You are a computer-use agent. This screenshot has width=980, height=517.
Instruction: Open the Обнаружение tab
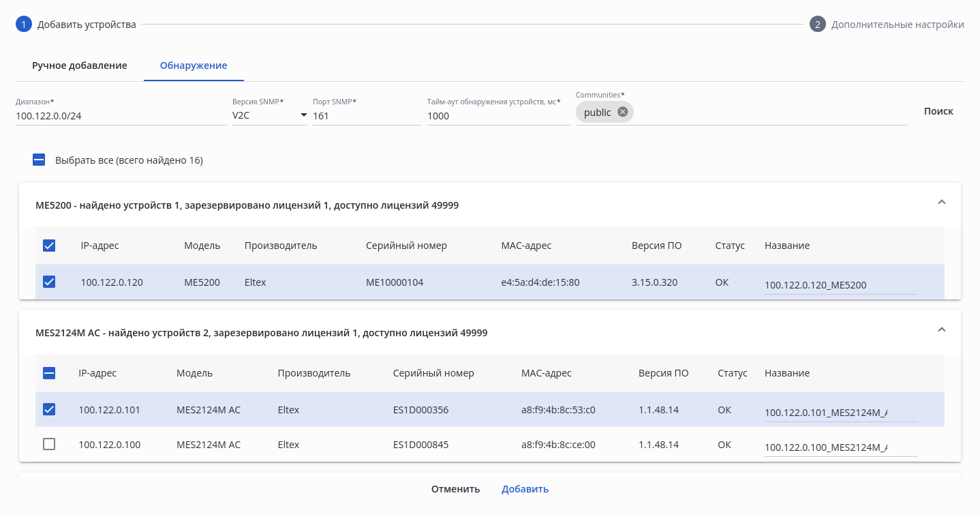click(194, 65)
